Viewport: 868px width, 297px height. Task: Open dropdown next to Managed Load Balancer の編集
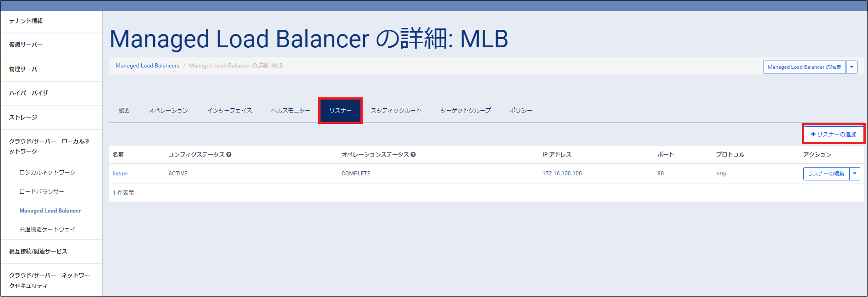(851, 67)
